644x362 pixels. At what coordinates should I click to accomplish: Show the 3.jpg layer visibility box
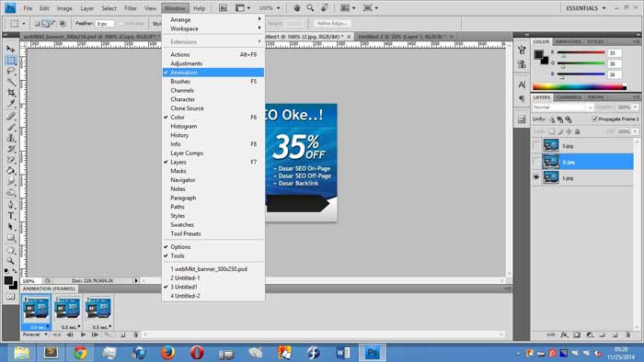(x=536, y=145)
